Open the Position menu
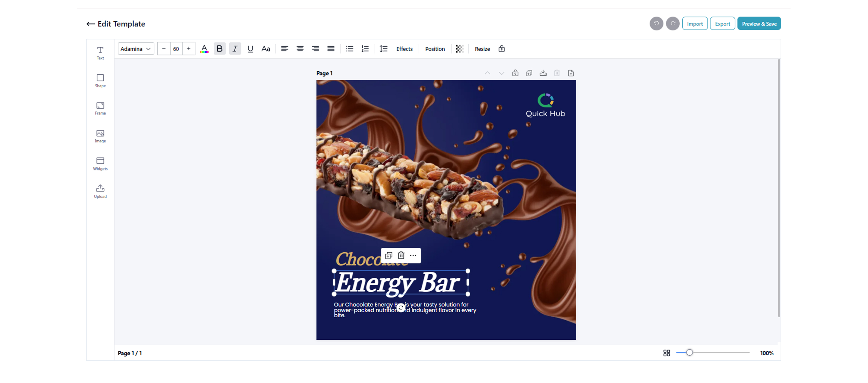 click(435, 49)
